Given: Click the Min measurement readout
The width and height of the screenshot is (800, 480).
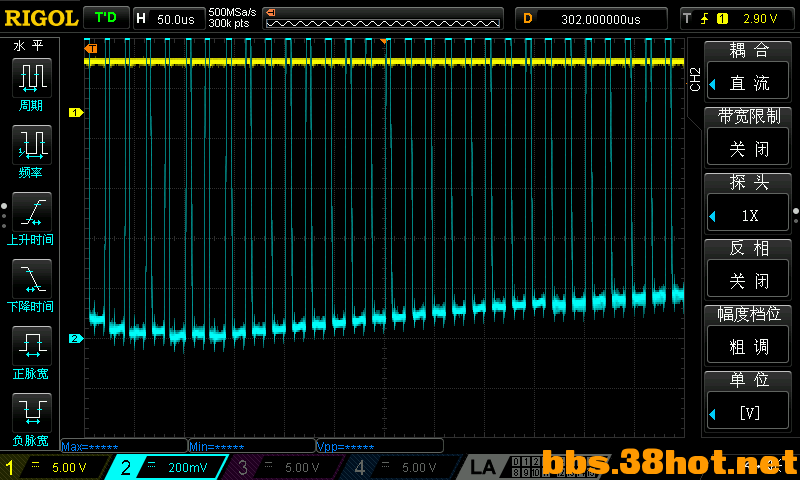Looking at the screenshot, I should pyautogui.click(x=252, y=446).
